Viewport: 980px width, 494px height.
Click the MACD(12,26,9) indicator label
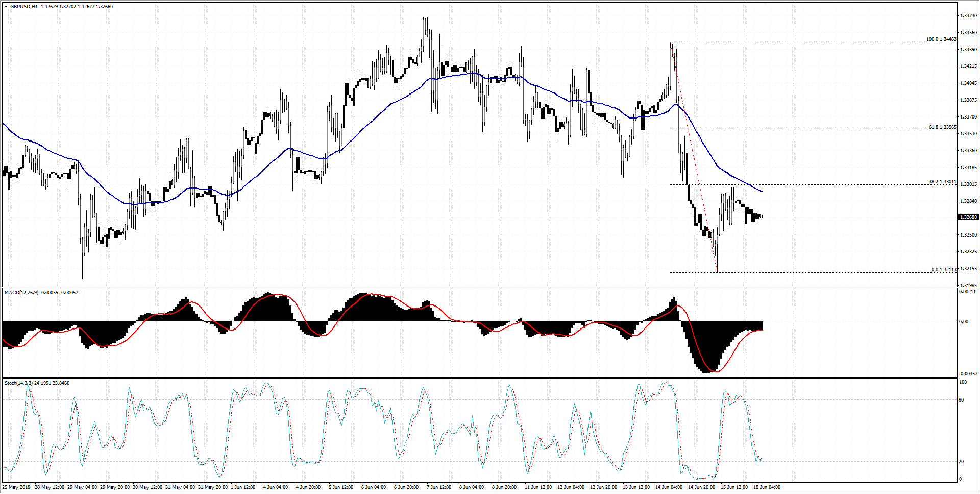21,293
